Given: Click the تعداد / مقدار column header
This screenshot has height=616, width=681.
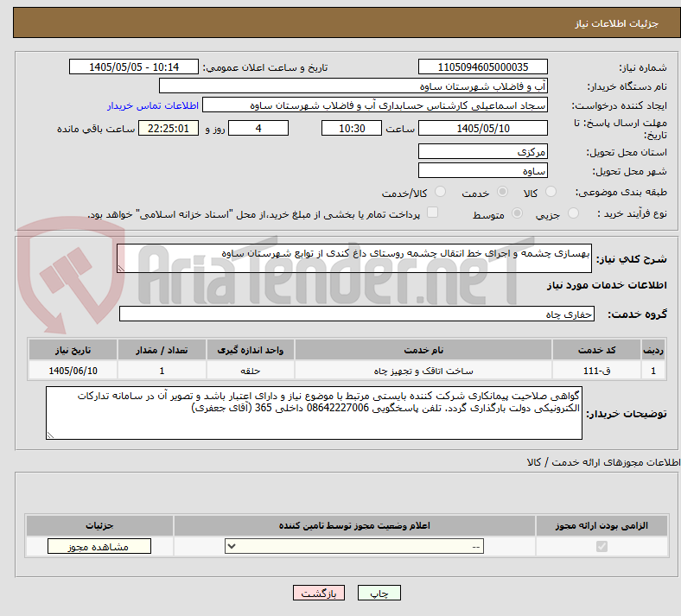Looking at the screenshot, I should [x=162, y=350].
